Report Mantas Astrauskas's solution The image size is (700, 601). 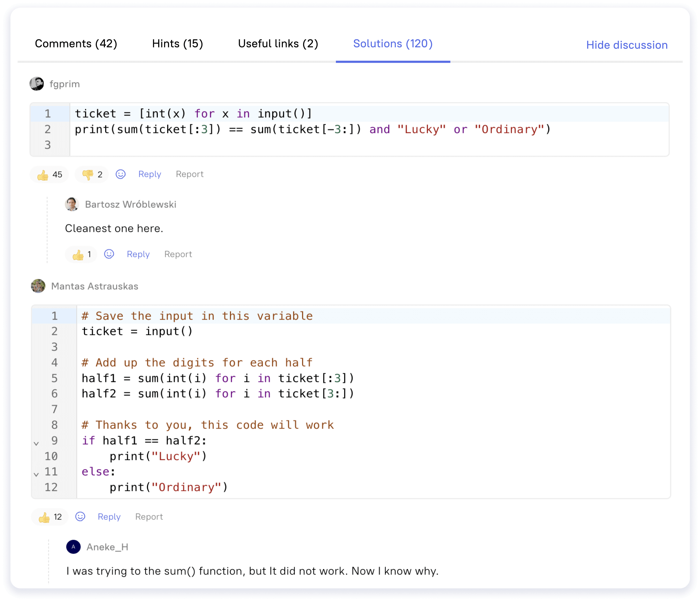149,517
